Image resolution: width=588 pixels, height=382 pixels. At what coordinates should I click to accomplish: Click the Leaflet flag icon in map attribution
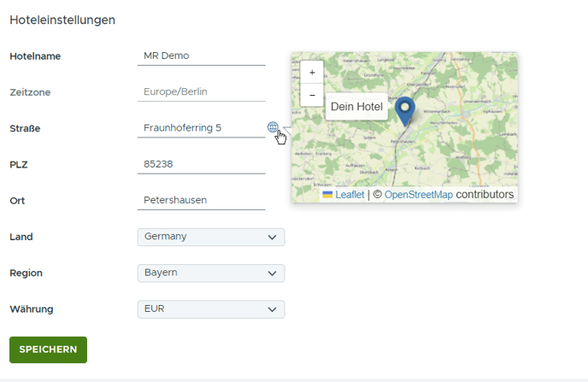point(327,195)
